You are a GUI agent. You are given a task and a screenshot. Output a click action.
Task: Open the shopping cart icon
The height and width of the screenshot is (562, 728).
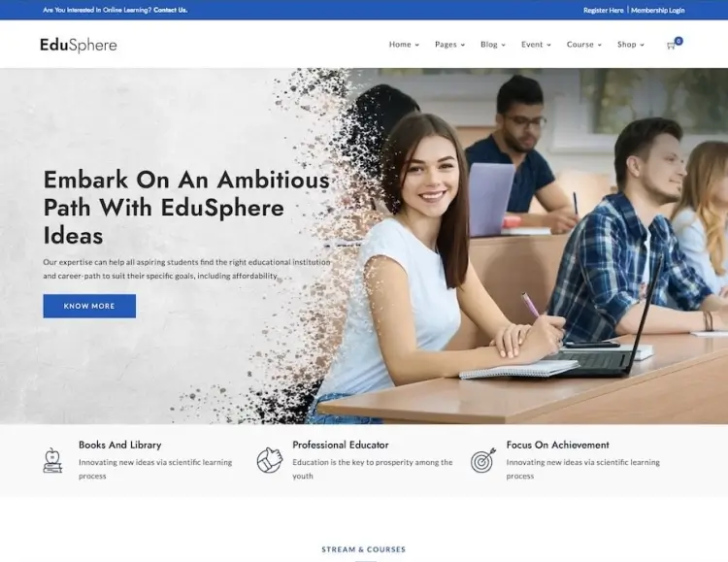pyautogui.click(x=671, y=46)
